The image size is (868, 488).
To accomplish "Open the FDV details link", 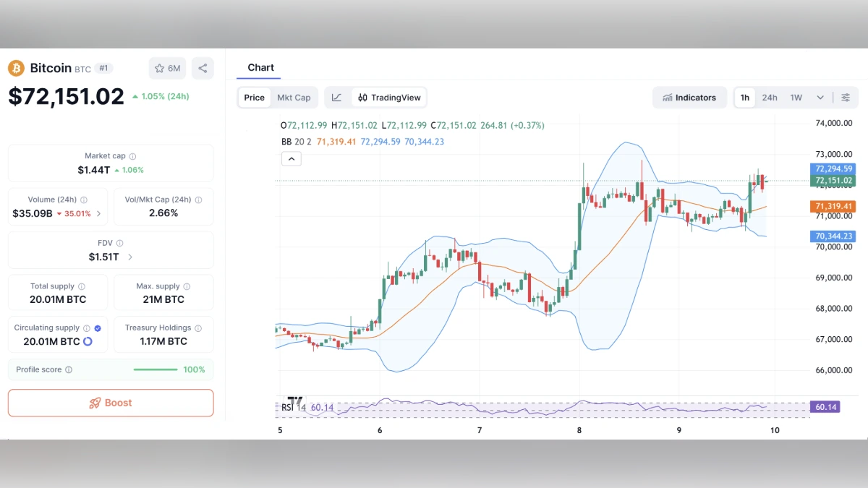I will [x=129, y=257].
